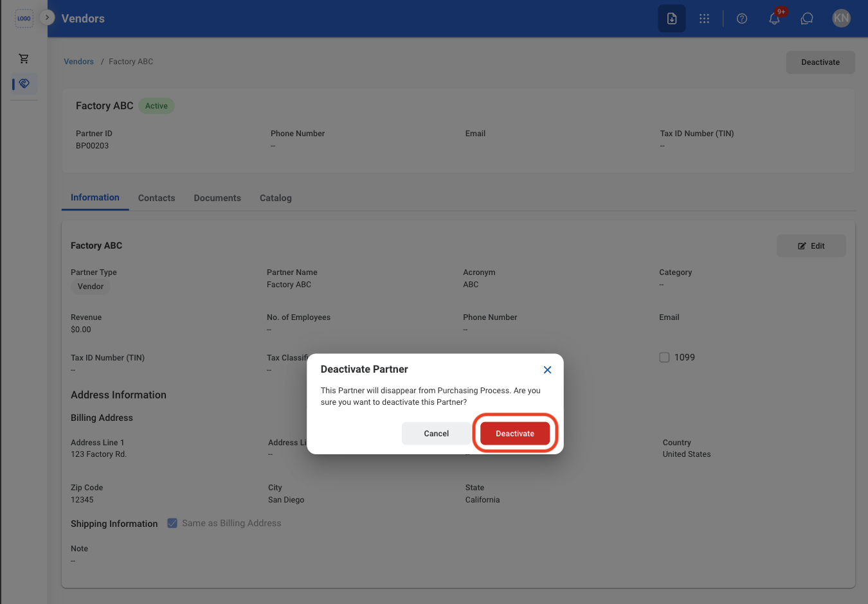
Task: Toggle Same as Billing Address checkbox
Action: 172,523
